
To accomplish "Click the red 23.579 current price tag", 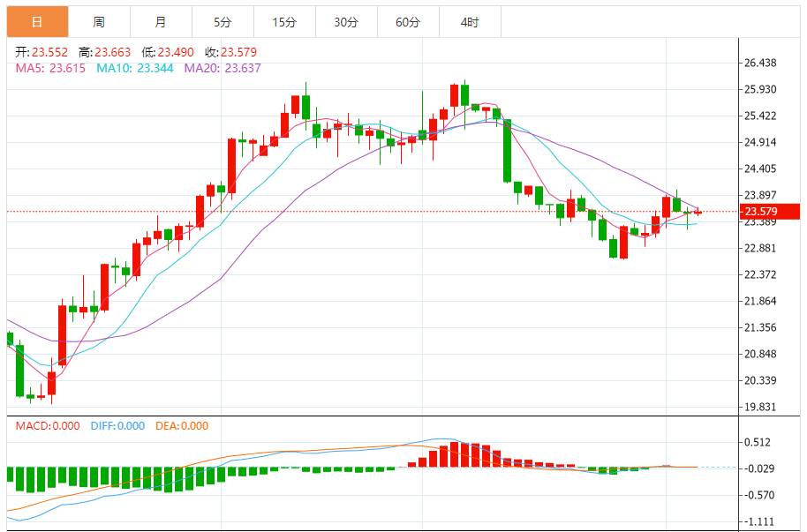I will coord(769,212).
